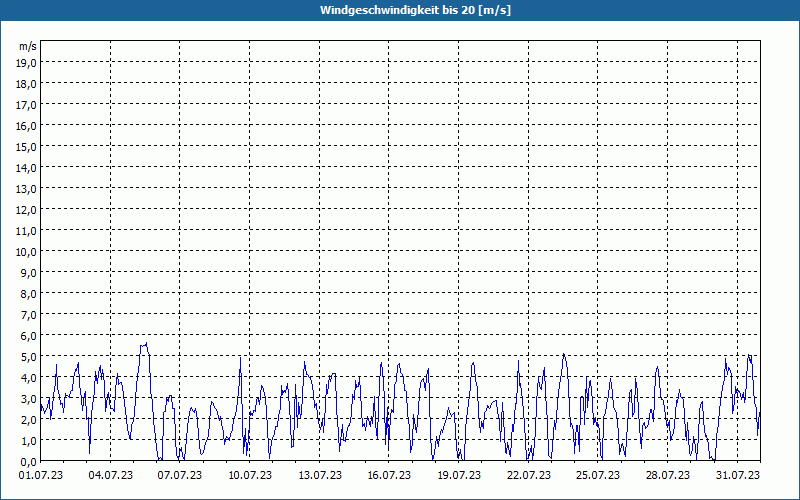Click the date label '01.07.23'
This screenshot has height=500, width=800.
[x=41, y=476]
